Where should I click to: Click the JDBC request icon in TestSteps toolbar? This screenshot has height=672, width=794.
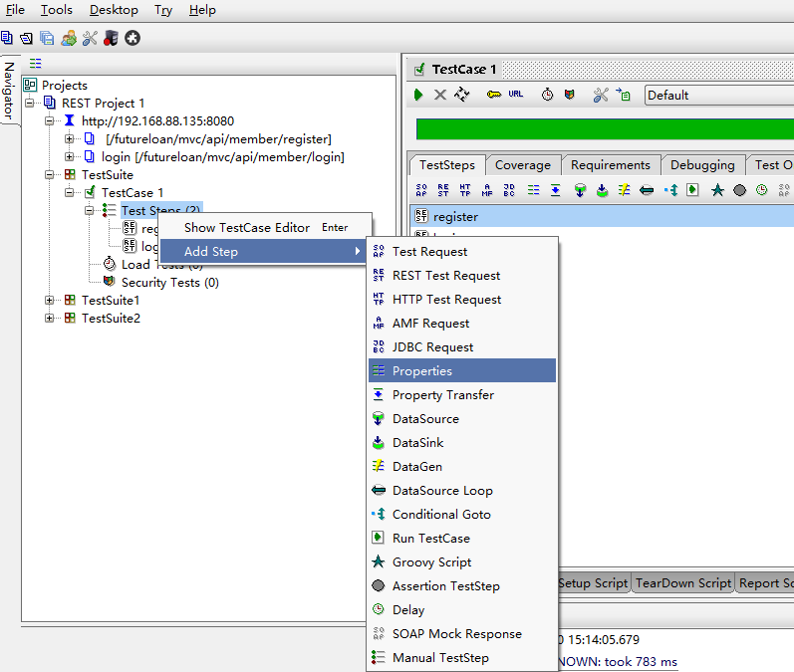(510, 190)
